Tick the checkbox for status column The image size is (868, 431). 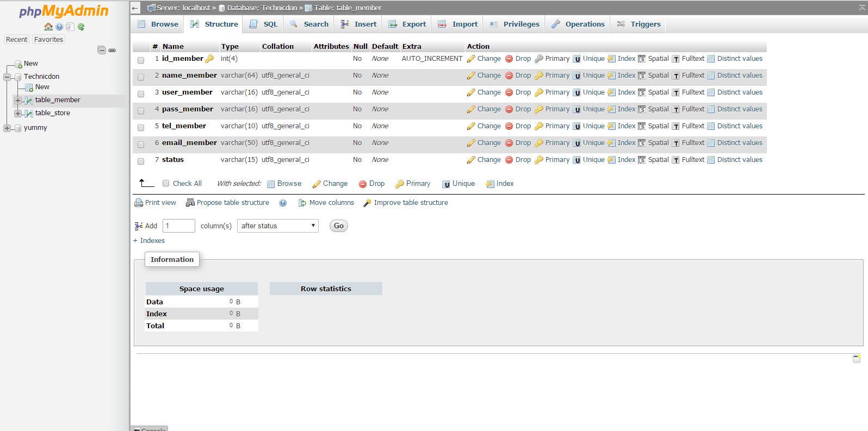click(x=141, y=161)
